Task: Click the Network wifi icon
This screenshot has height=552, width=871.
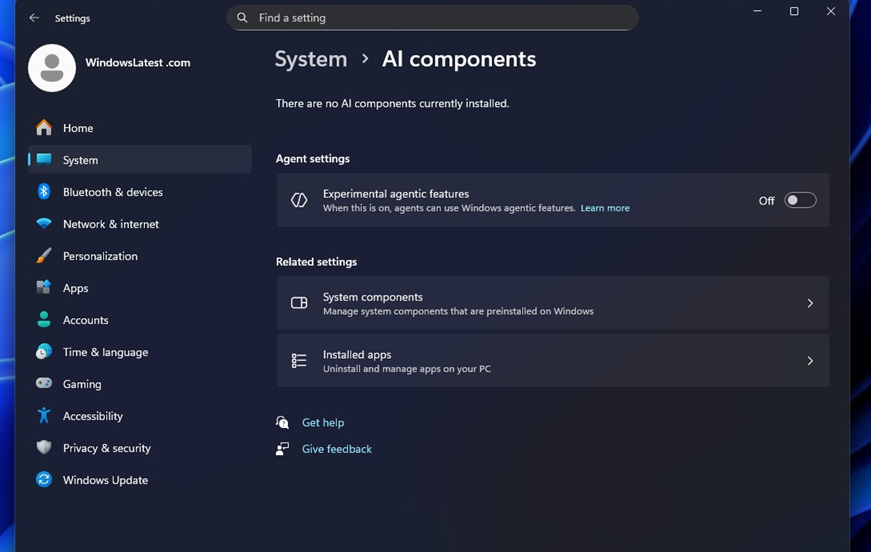Action: click(44, 224)
